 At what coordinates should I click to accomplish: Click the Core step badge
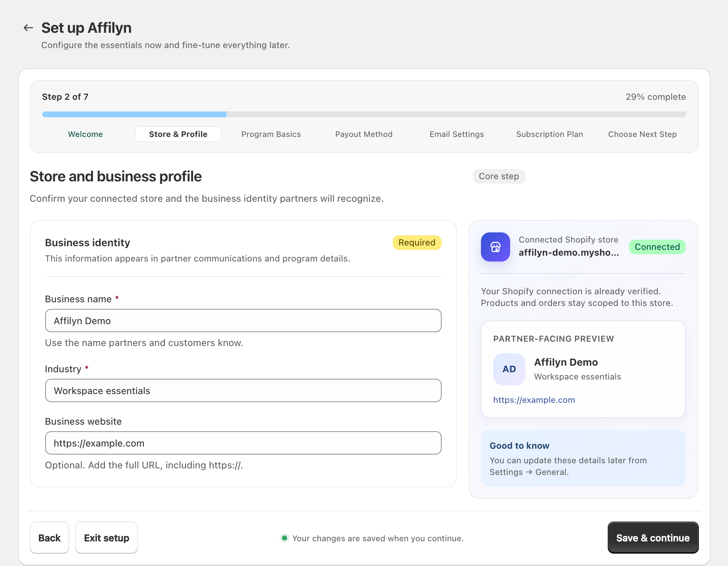[x=499, y=176]
